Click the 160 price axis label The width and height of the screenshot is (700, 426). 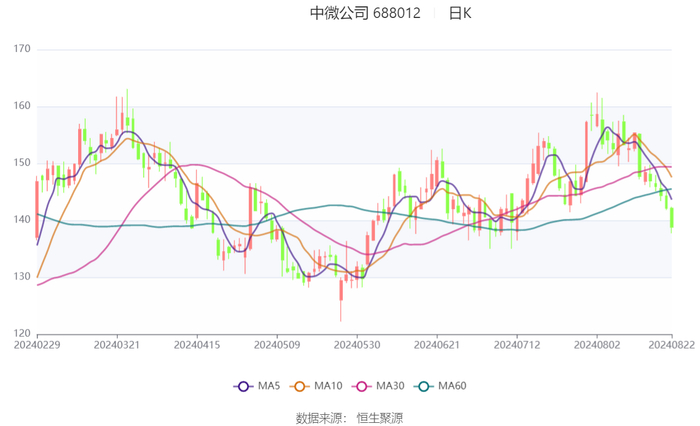(22, 106)
